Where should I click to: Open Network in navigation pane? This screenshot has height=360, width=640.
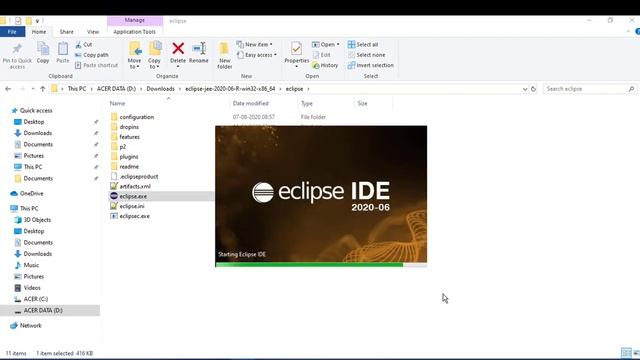coord(31,326)
